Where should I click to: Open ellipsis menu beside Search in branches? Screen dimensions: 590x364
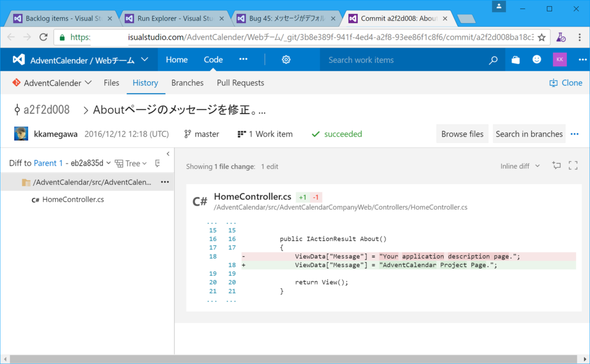click(574, 134)
